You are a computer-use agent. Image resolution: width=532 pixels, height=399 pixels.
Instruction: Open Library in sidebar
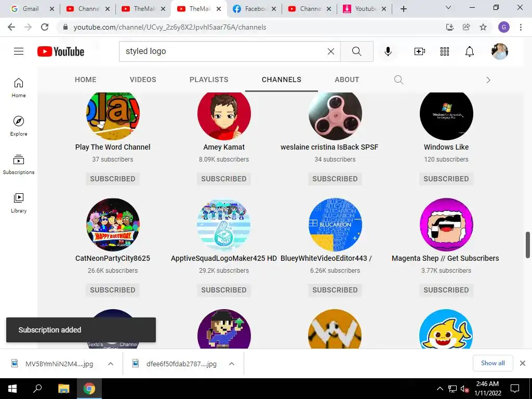pyautogui.click(x=19, y=203)
